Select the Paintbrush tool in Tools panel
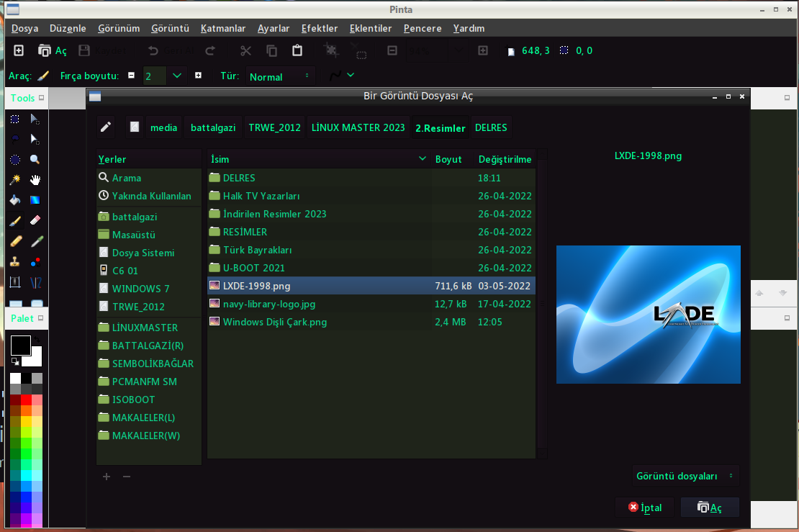 point(15,221)
